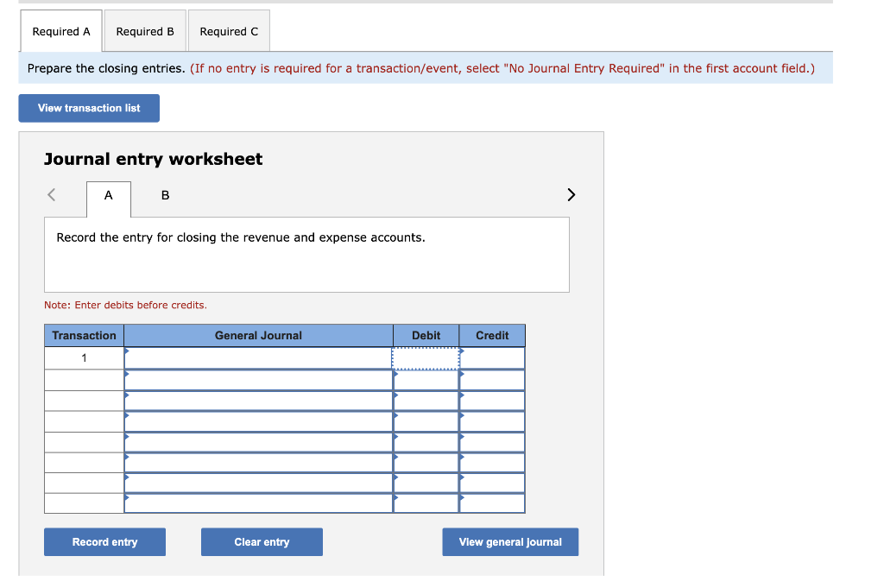Open the sixth General Journal account row
884x588 pixels.
pyautogui.click(x=258, y=463)
